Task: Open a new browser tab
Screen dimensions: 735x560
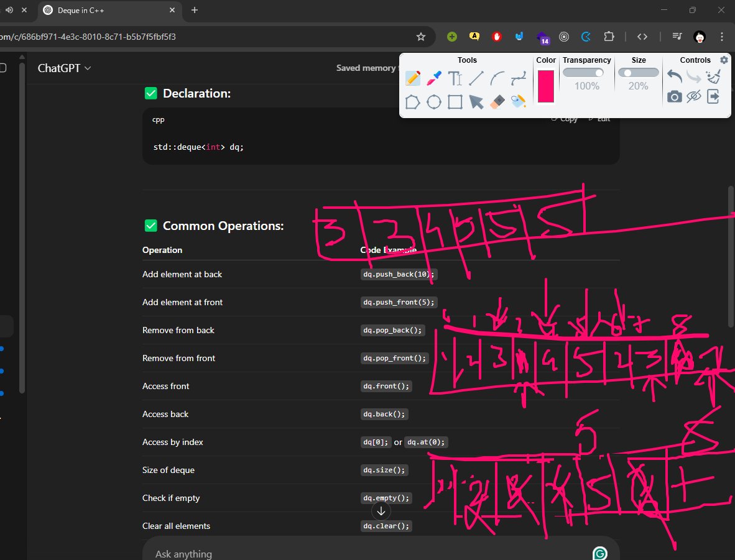Action: click(195, 10)
